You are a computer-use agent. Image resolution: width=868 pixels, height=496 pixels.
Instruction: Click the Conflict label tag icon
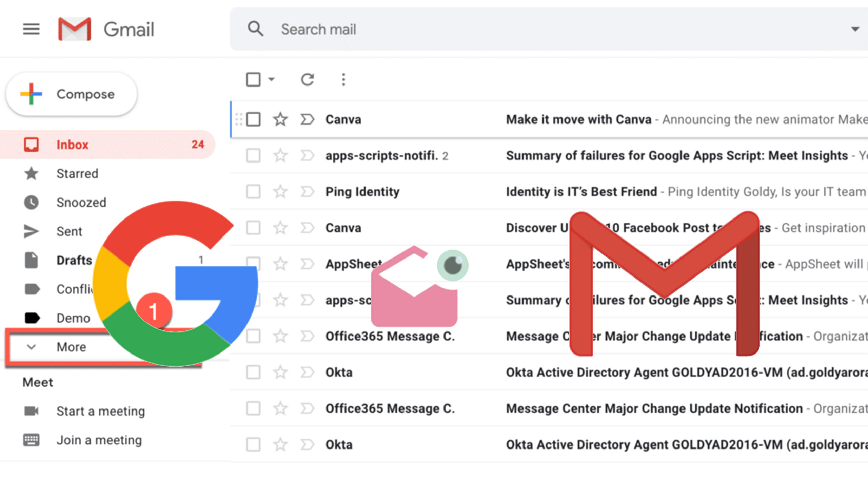click(32, 289)
